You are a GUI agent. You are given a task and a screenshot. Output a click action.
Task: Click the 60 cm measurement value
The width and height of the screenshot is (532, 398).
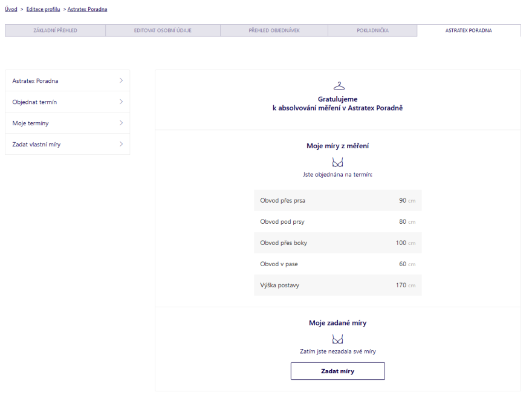click(x=407, y=264)
